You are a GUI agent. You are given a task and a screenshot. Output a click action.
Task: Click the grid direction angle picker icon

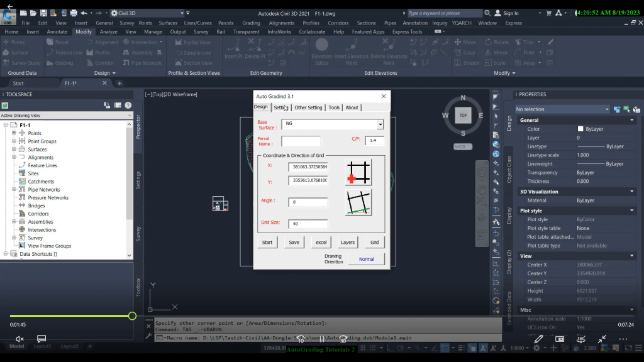point(358,203)
